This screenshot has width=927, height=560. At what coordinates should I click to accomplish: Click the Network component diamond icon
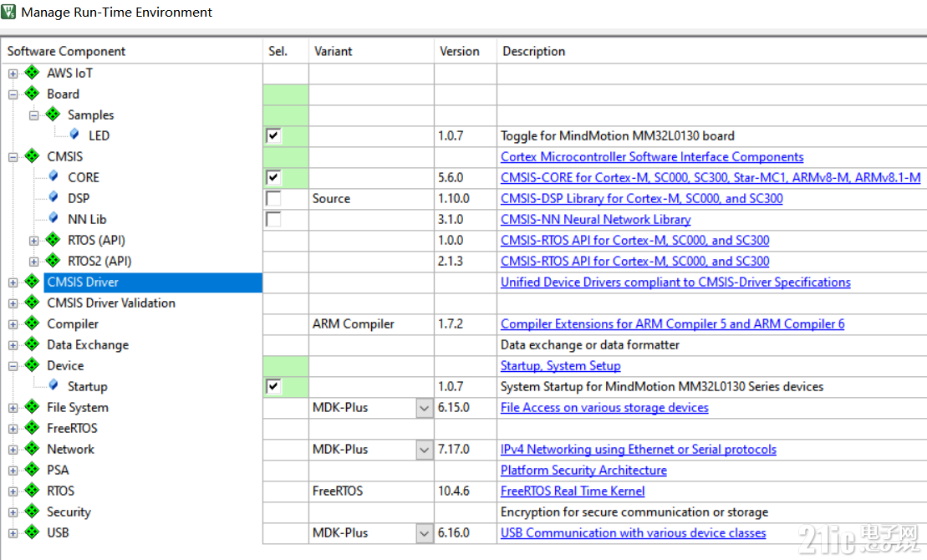click(32, 449)
